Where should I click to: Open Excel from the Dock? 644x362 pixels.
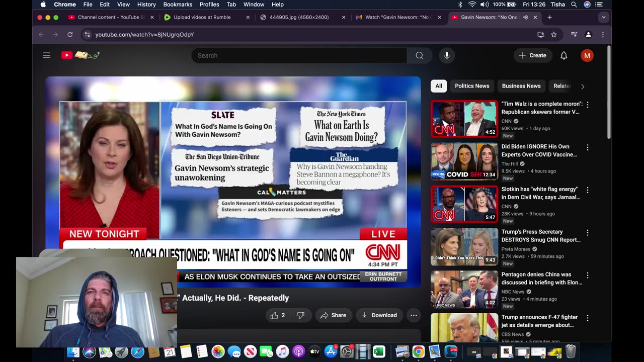pyautogui.click(x=379, y=352)
